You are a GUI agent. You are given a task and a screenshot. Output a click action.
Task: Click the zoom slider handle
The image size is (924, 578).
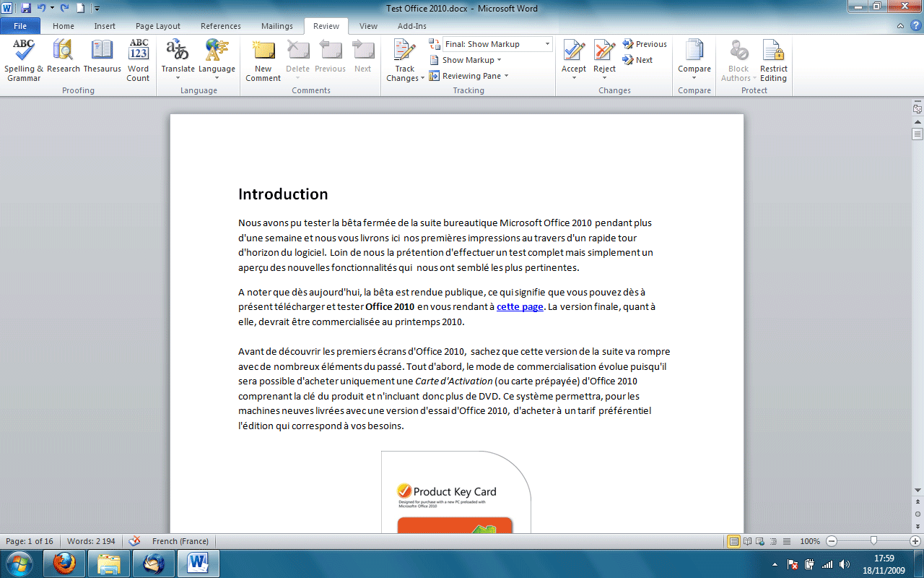873,541
